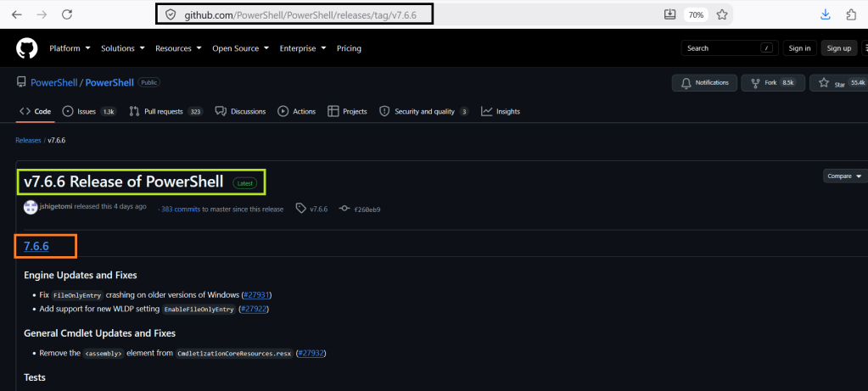Click the 70% zoom level indicator
Viewport: 868px width, 391px height.
coord(696,15)
